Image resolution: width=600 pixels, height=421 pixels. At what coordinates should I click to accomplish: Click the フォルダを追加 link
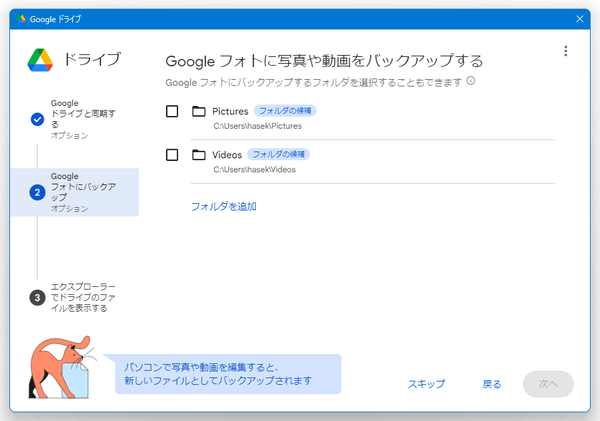[x=224, y=207]
